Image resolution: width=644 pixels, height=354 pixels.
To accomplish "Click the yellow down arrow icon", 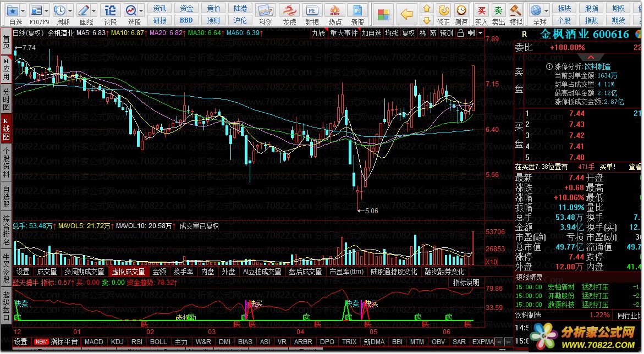I will tap(427, 20).
